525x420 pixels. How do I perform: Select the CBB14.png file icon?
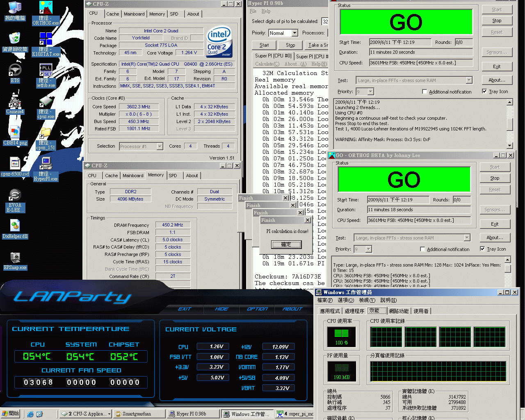tap(15, 136)
